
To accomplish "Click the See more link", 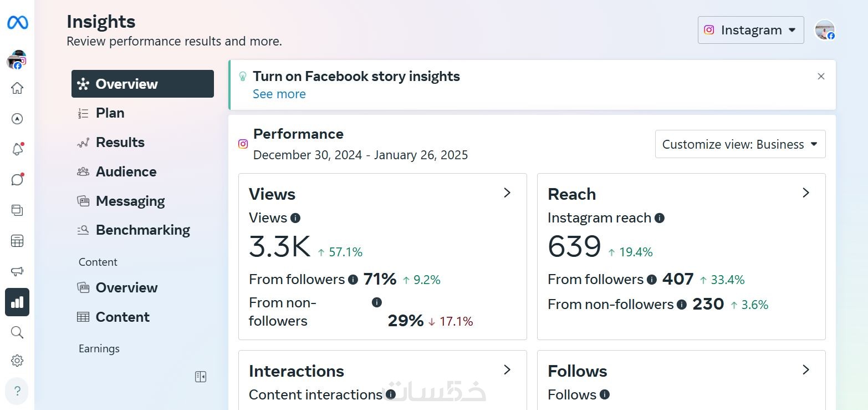I will (279, 94).
